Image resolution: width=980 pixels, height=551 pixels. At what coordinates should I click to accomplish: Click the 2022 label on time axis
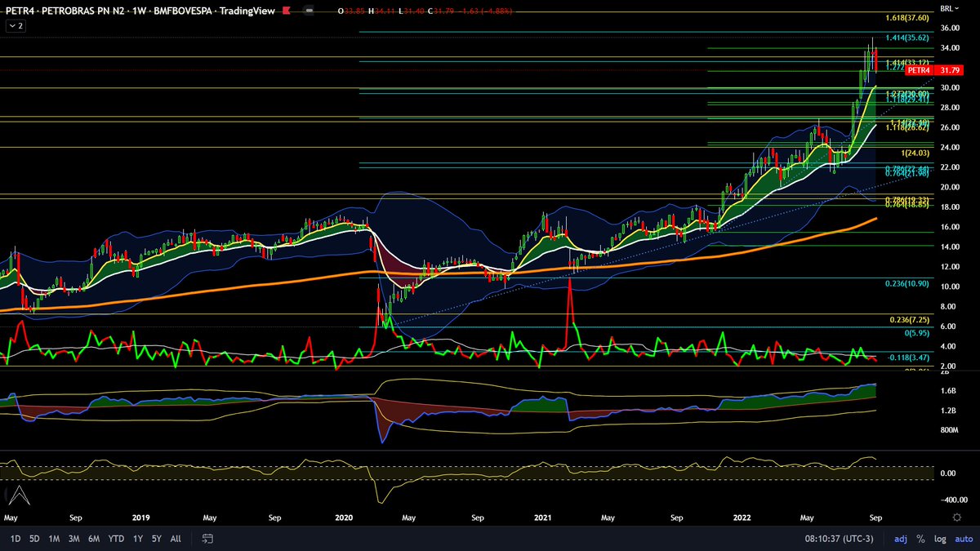pos(741,518)
